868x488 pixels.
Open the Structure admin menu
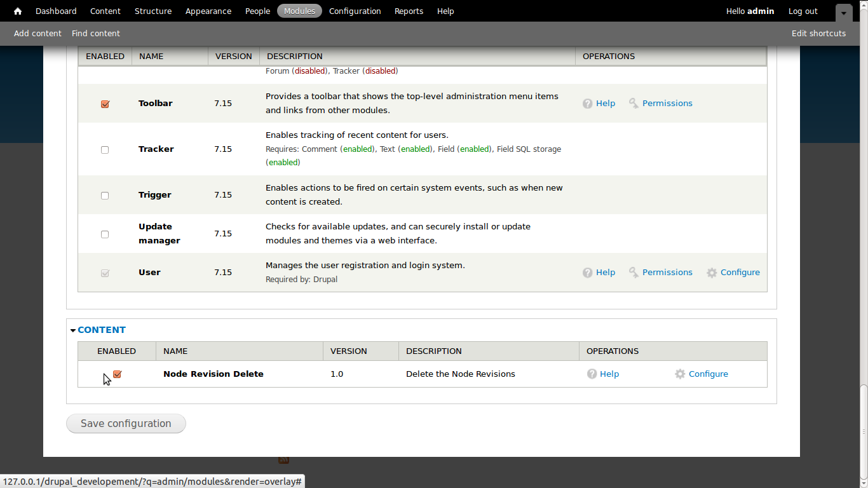(153, 11)
